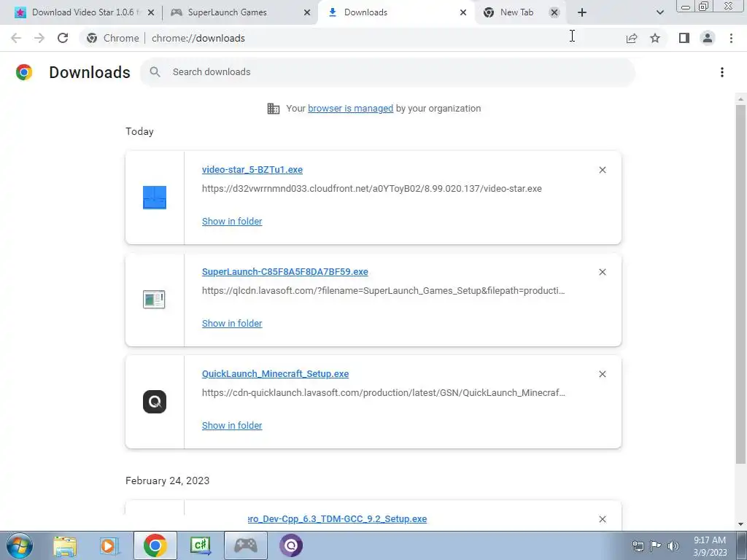
Task: Open the game controller taskbar icon
Action: 245,545
